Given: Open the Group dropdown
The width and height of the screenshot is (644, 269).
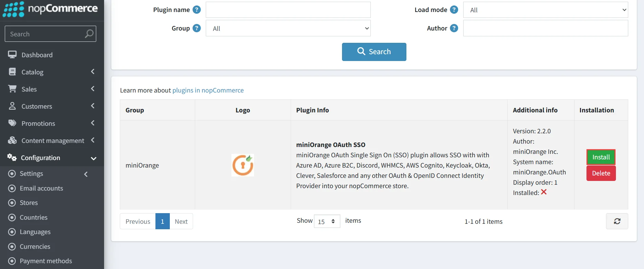Looking at the screenshot, I should [288, 28].
